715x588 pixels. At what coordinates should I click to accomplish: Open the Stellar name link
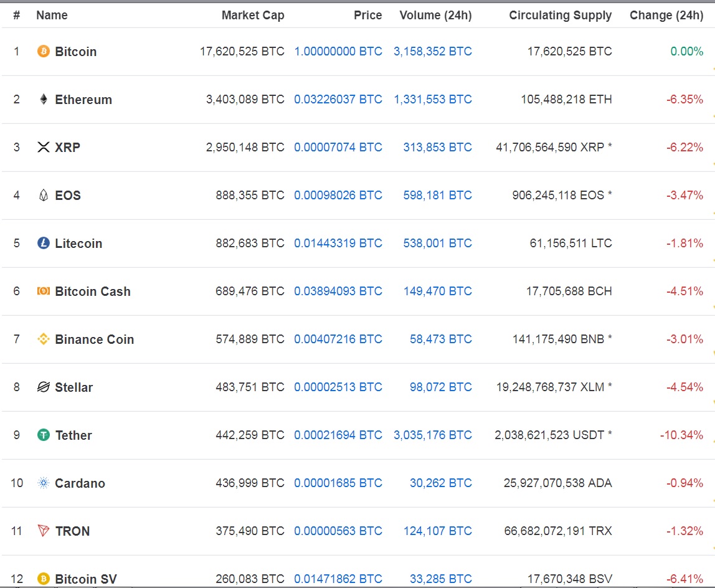pos(74,387)
